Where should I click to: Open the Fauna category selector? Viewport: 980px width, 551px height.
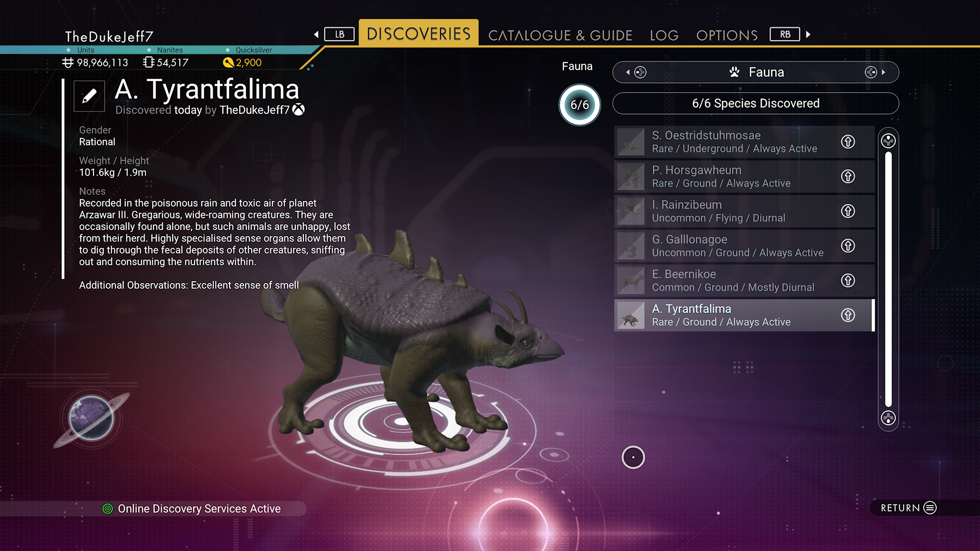pyautogui.click(x=755, y=72)
